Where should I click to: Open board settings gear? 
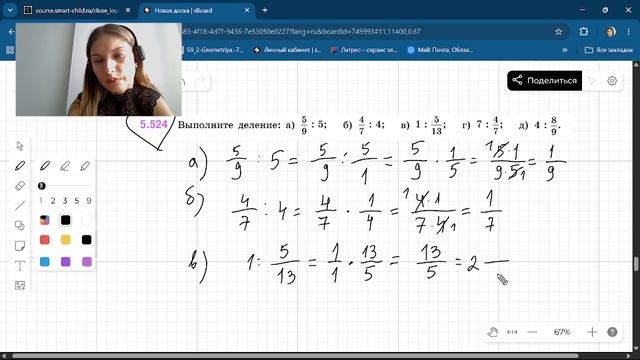tap(612, 81)
